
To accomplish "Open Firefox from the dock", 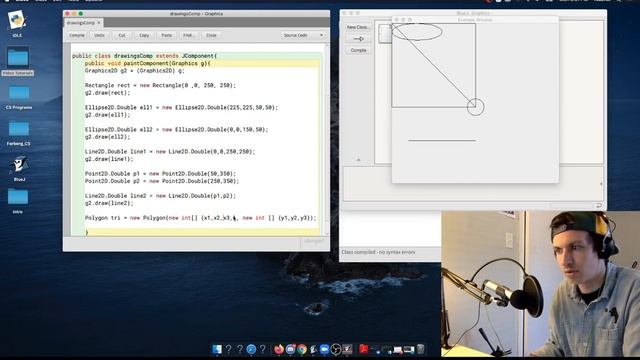I will click(279, 349).
